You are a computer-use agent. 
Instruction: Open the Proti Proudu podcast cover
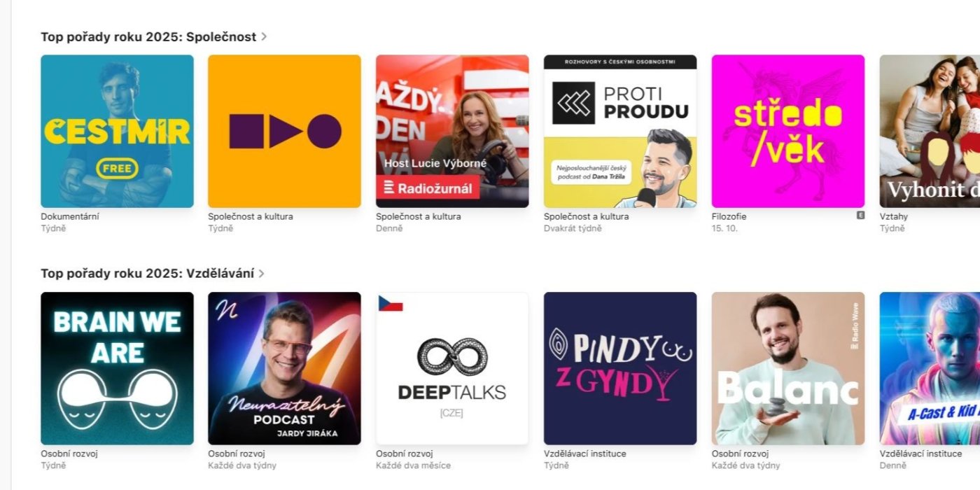click(620, 131)
